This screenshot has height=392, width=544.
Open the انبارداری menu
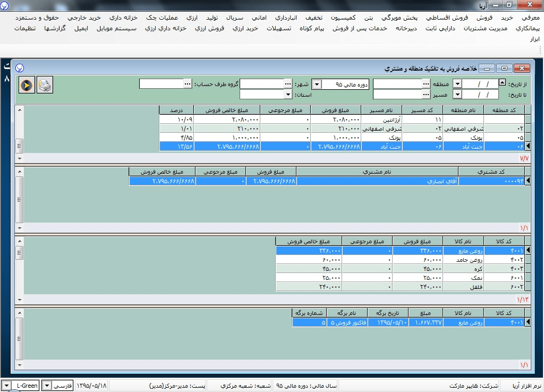tap(286, 18)
